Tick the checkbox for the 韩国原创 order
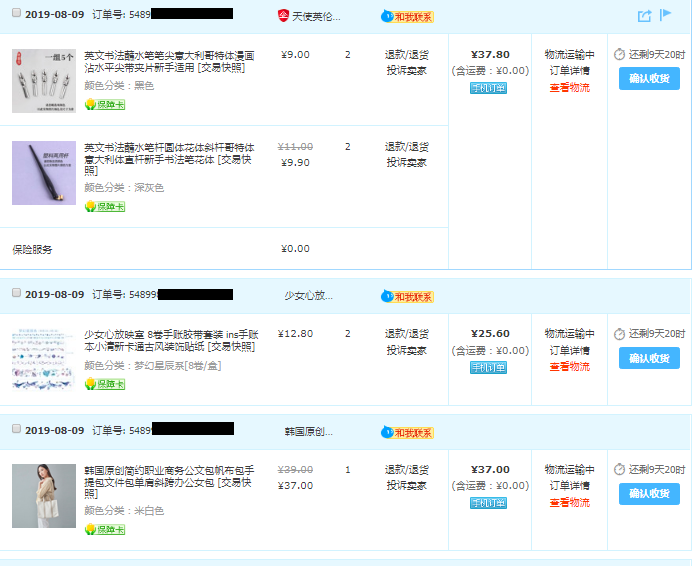 (x=15, y=429)
